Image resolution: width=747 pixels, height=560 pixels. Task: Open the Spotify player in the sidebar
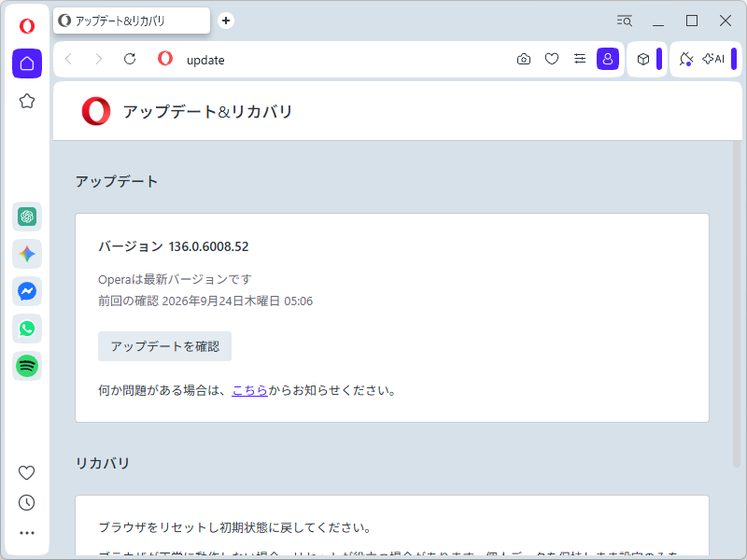point(27,366)
